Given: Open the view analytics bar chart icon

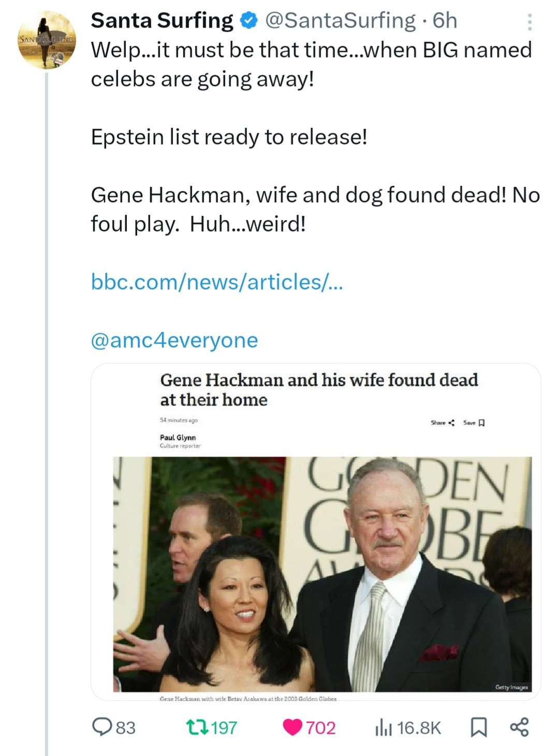Looking at the screenshot, I should tap(383, 728).
